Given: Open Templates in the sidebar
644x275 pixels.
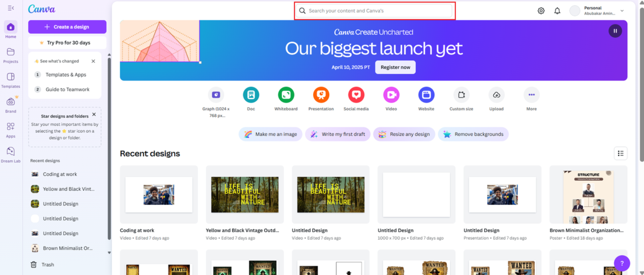Looking at the screenshot, I should 11,80.
